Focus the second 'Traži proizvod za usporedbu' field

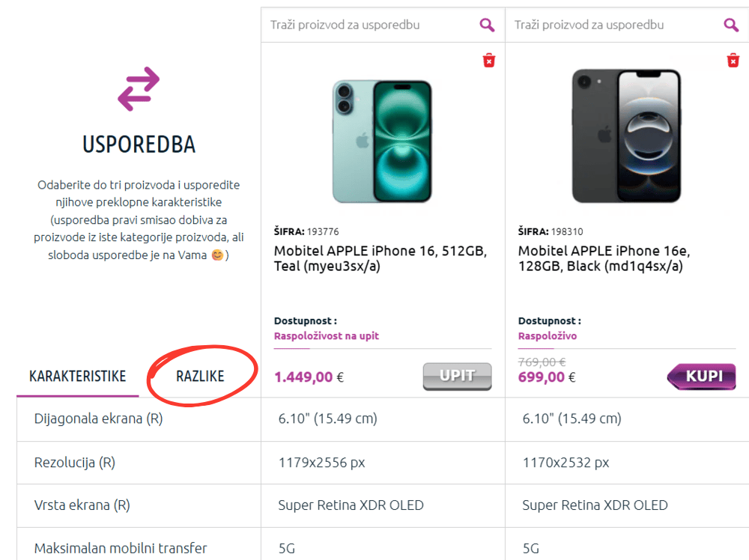click(614, 25)
